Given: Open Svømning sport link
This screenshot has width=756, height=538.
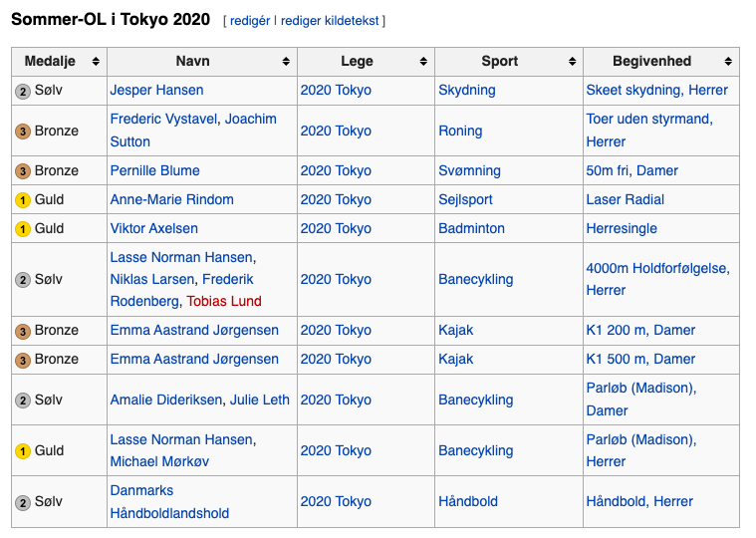Looking at the screenshot, I should 469,170.
